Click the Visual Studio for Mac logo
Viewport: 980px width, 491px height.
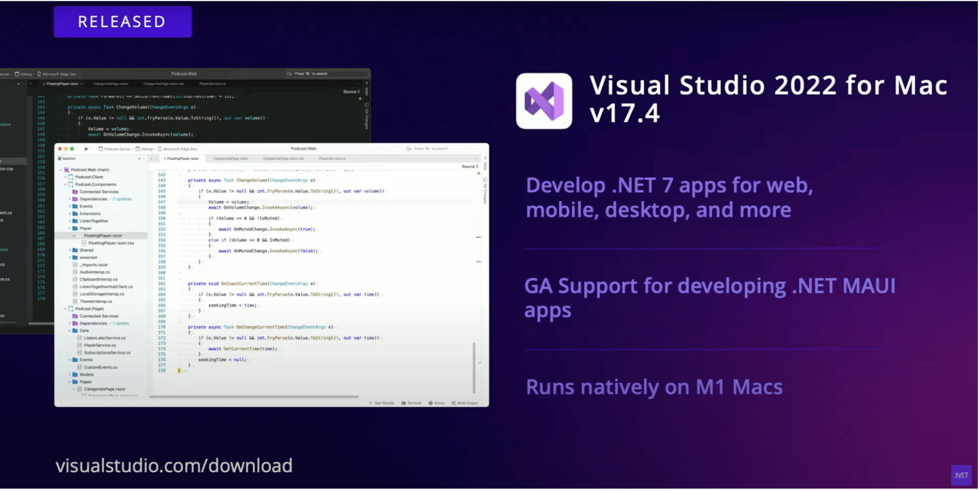click(544, 101)
